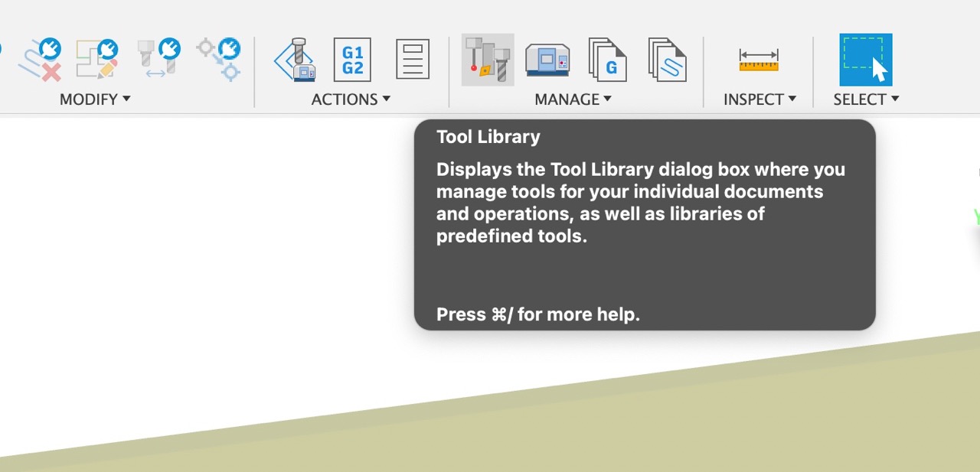Screen dimensions: 980x472
Task: Open the Machine Library icon
Action: coord(547,60)
